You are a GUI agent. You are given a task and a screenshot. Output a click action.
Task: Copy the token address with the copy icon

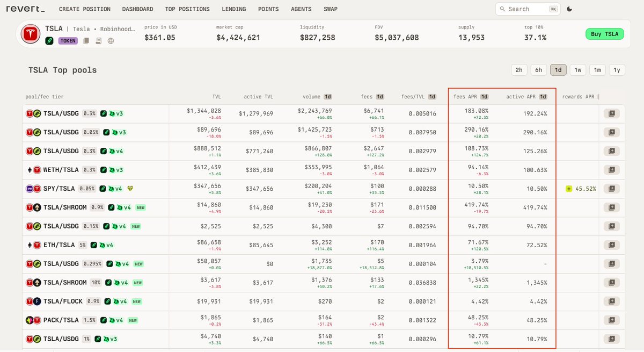[x=86, y=40]
